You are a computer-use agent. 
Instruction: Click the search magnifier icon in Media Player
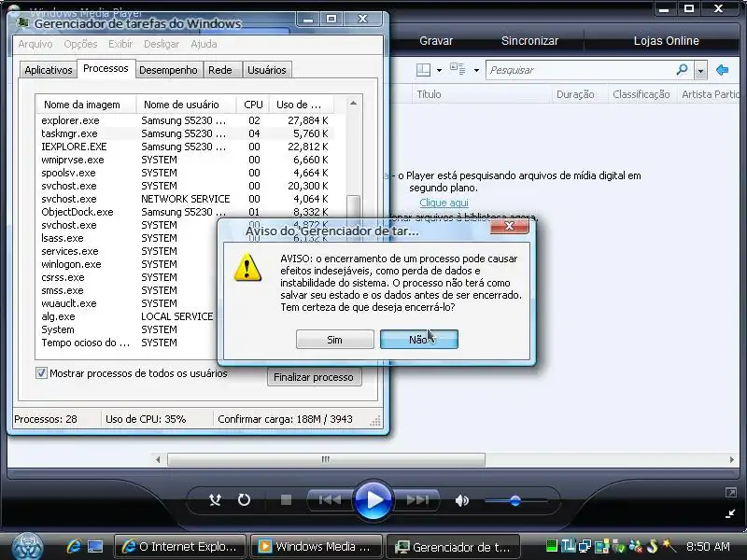pos(683,70)
